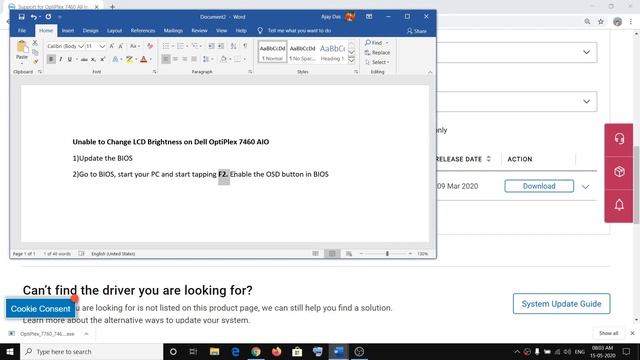Viewport: 640px width, 360px height.
Task: Align text left
Action: 166,60
